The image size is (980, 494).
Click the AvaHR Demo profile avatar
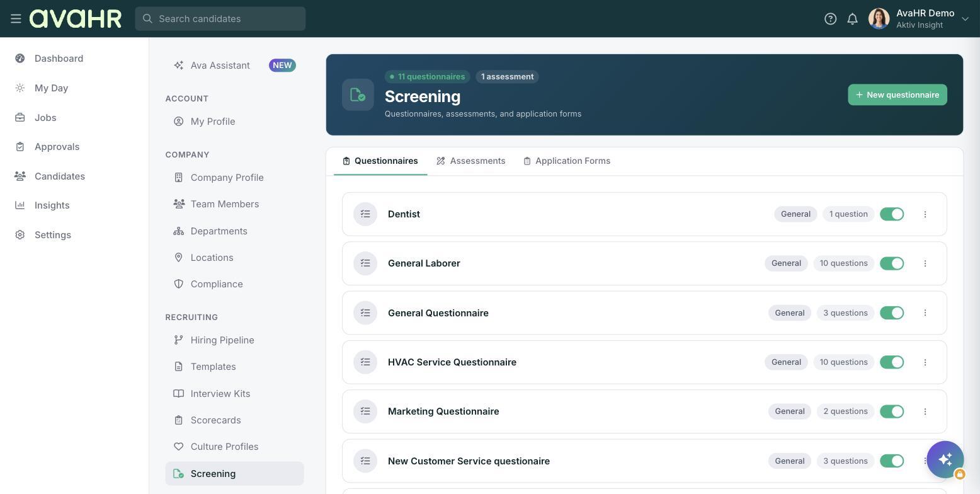pos(879,19)
